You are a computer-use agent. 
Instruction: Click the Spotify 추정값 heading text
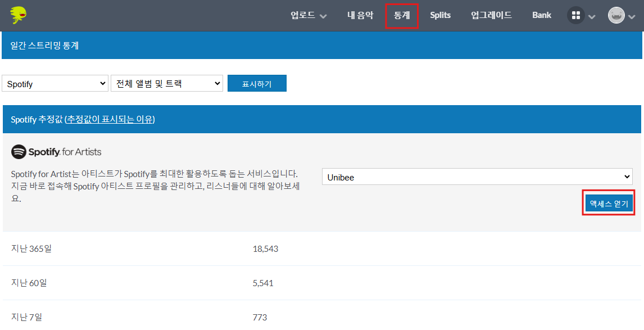pos(37,120)
